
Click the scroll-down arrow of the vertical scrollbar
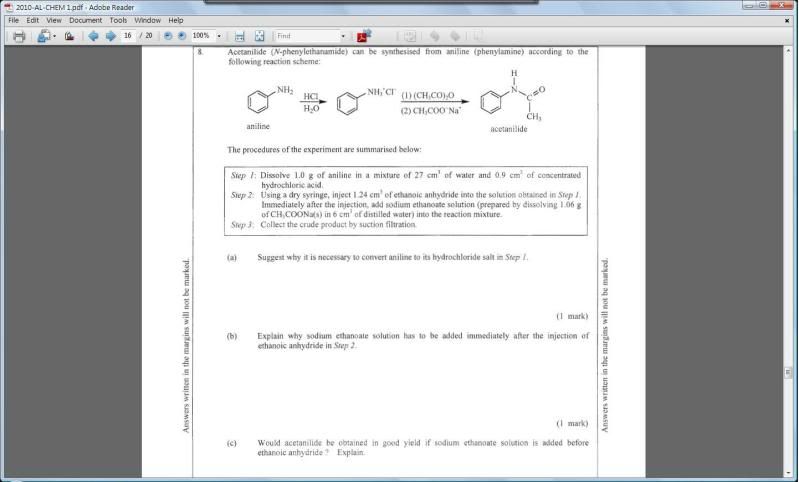click(x=788, y=472)
